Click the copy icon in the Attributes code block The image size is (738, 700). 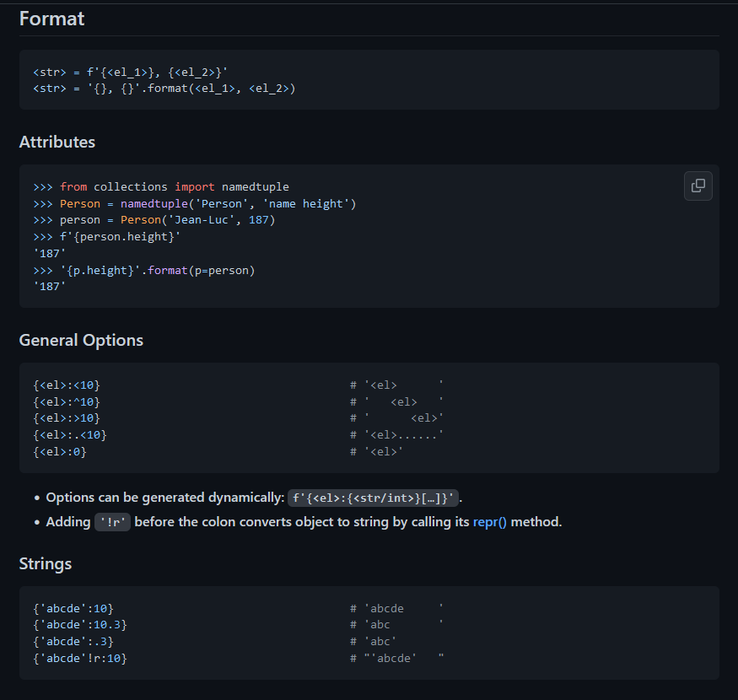pyautogui.click(x=698, y=186)
